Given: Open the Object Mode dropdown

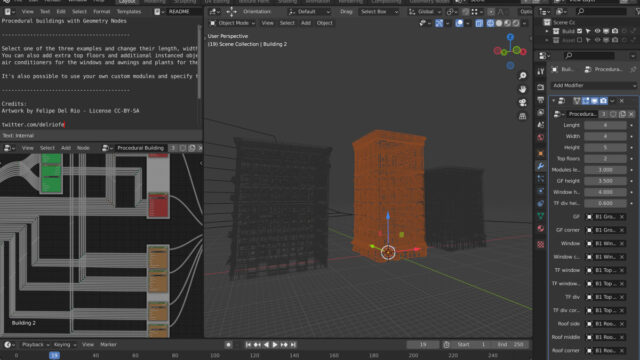Looking at the screenshot, I should pos(233,23).
